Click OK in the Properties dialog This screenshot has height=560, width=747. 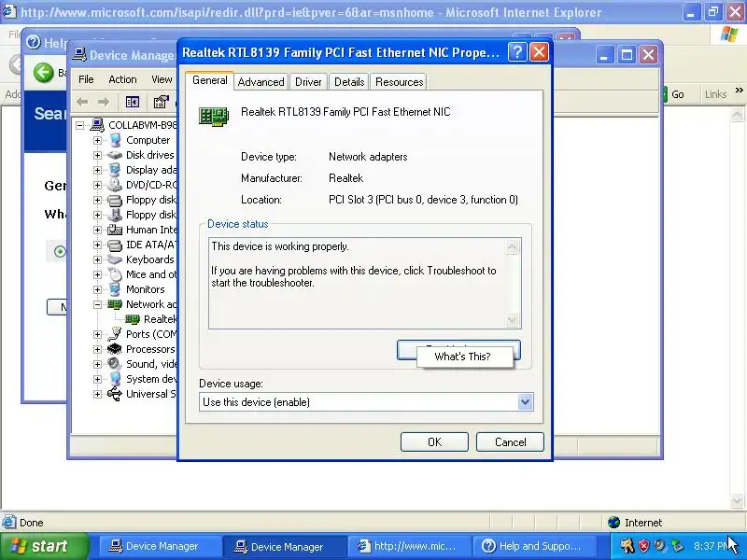pyautogui.click(x=434, y=441)
